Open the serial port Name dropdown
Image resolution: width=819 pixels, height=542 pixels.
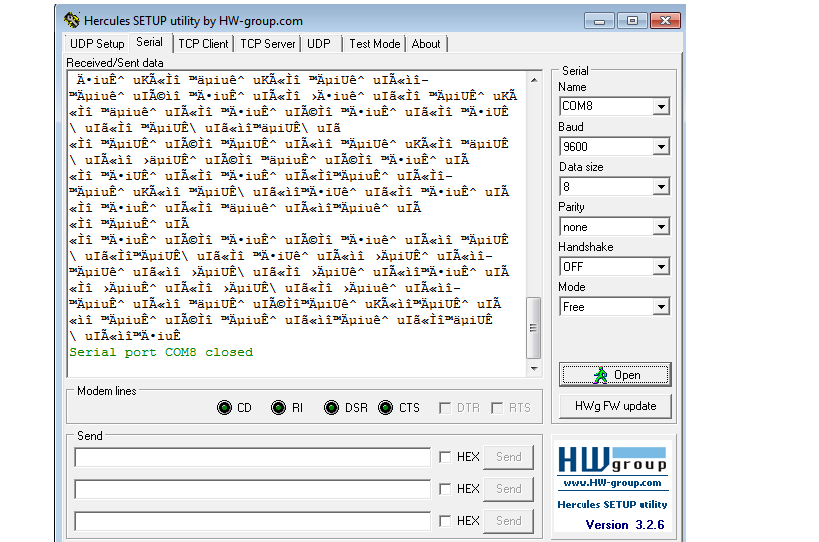click(661, 107)
